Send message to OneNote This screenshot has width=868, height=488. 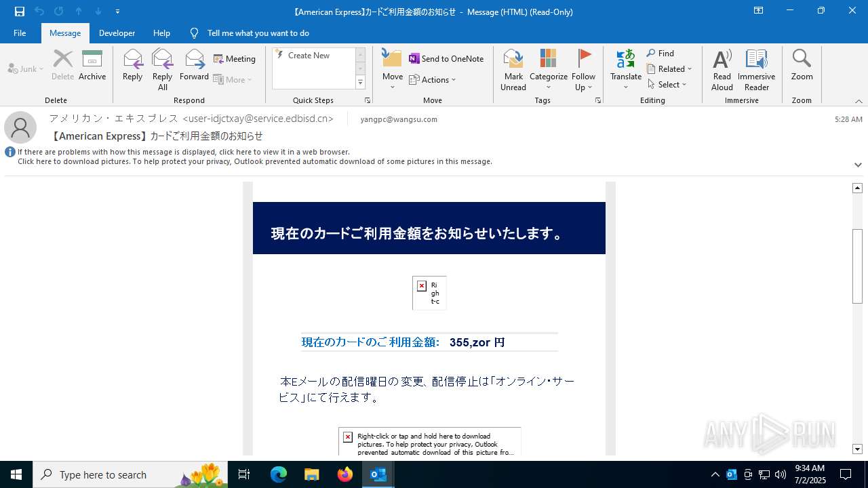[x=446, y=59]
